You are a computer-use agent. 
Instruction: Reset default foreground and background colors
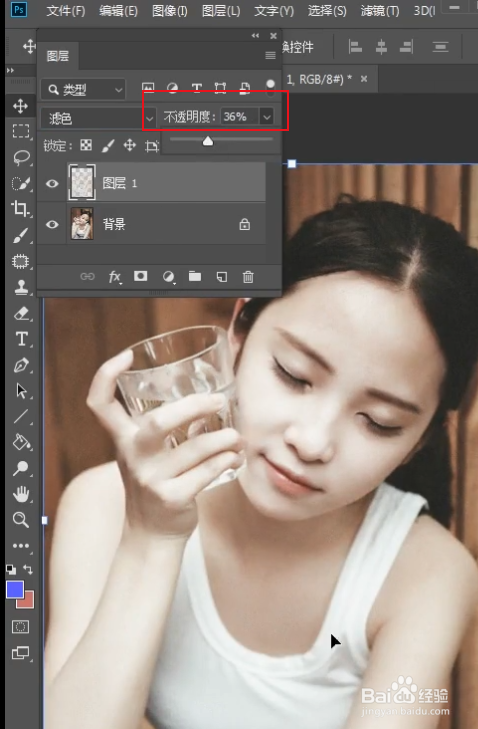pyautogui.click(x=11, y=569)
